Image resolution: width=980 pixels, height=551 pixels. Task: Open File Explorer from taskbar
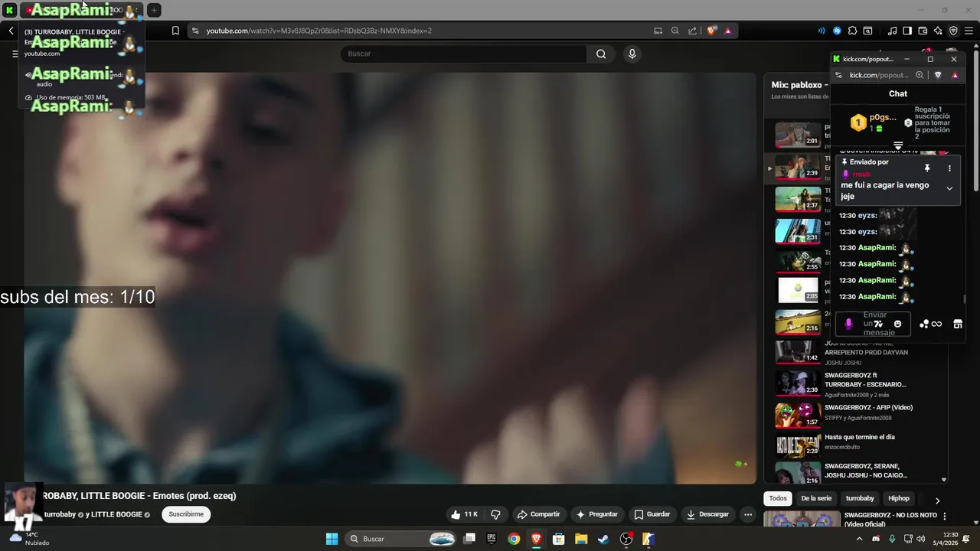[581, 539]
